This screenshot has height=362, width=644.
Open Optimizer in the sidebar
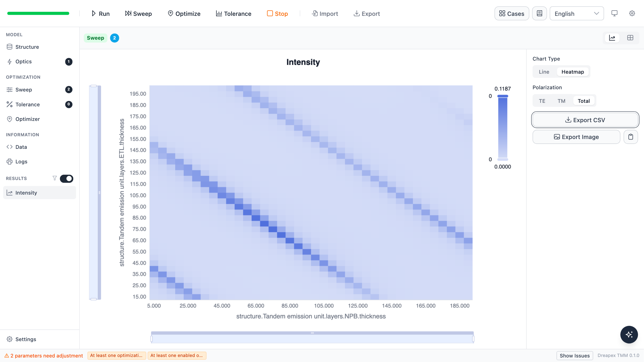tap(39, 119)
